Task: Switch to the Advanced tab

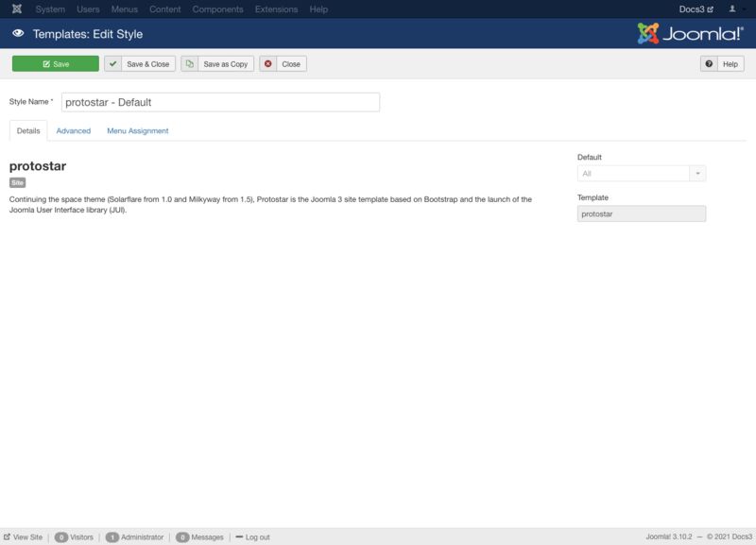Action: [74, 130]
